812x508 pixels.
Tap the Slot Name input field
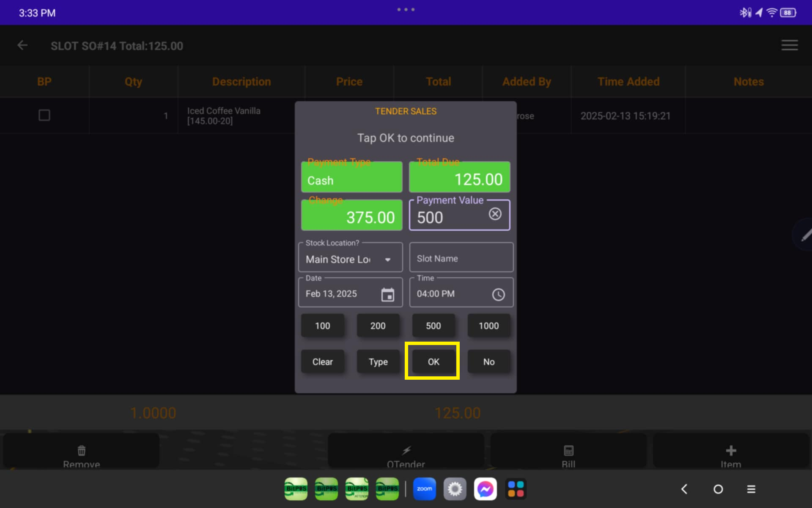tap(461, 258)
